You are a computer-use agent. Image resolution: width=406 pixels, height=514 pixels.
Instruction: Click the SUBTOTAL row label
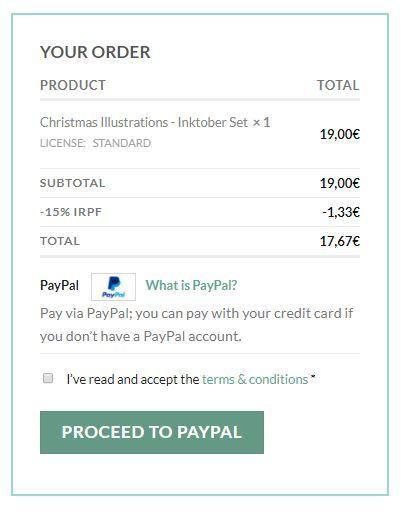point(72,183)
